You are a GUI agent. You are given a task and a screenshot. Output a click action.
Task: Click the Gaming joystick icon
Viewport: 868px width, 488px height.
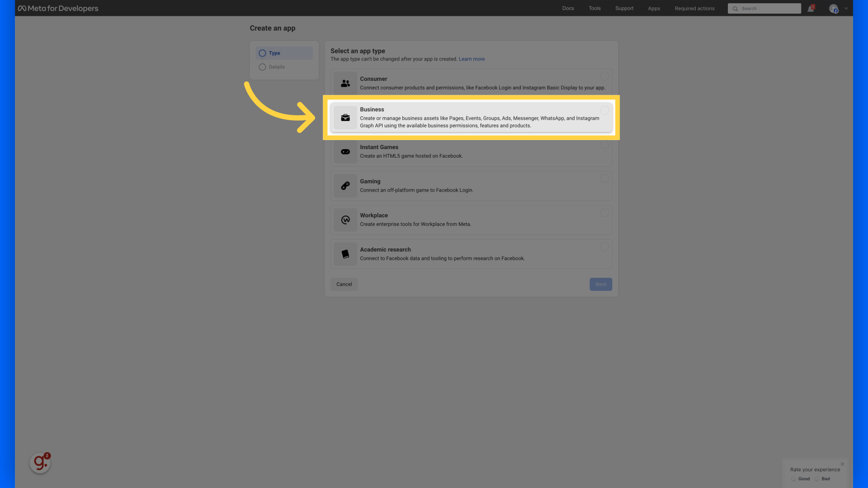tap(345, 186)
